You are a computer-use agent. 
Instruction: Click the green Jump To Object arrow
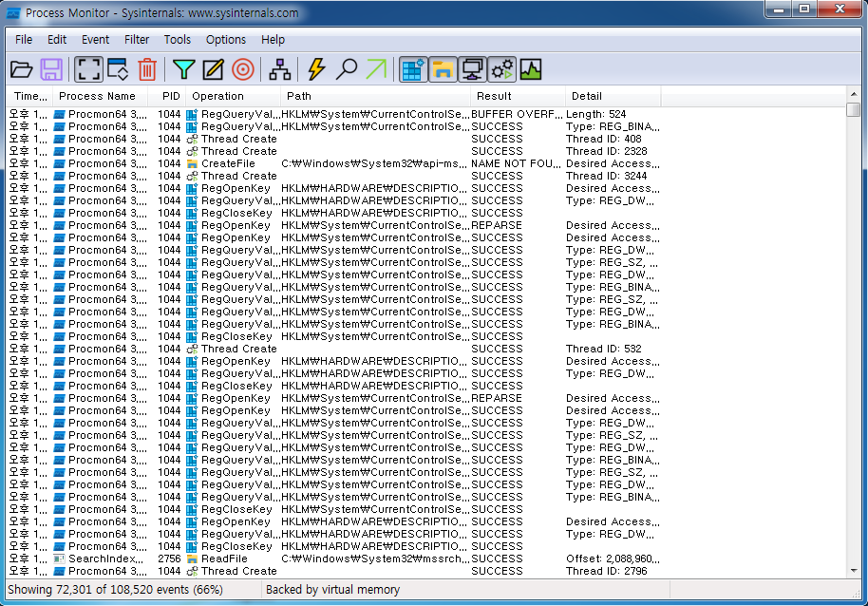pos(376,69)
